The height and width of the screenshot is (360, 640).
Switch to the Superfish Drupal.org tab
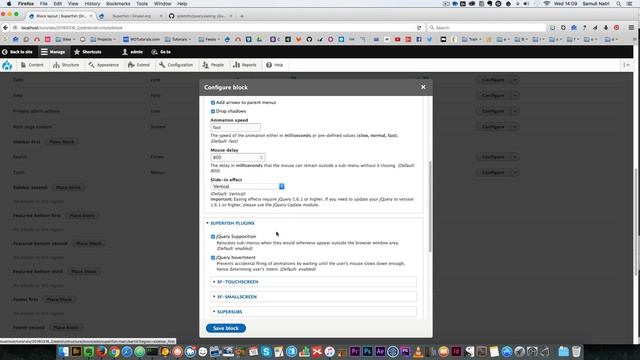tap(131, 16)
